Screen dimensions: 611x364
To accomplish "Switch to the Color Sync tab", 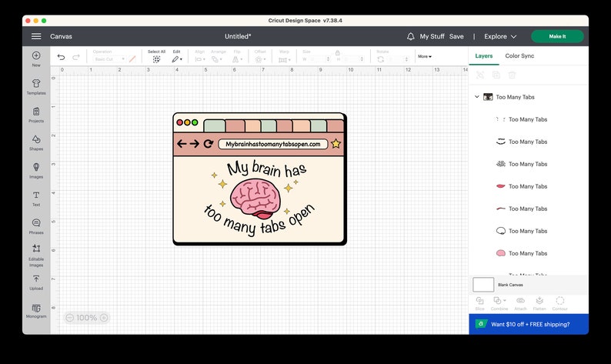I will tap(519, 55).
